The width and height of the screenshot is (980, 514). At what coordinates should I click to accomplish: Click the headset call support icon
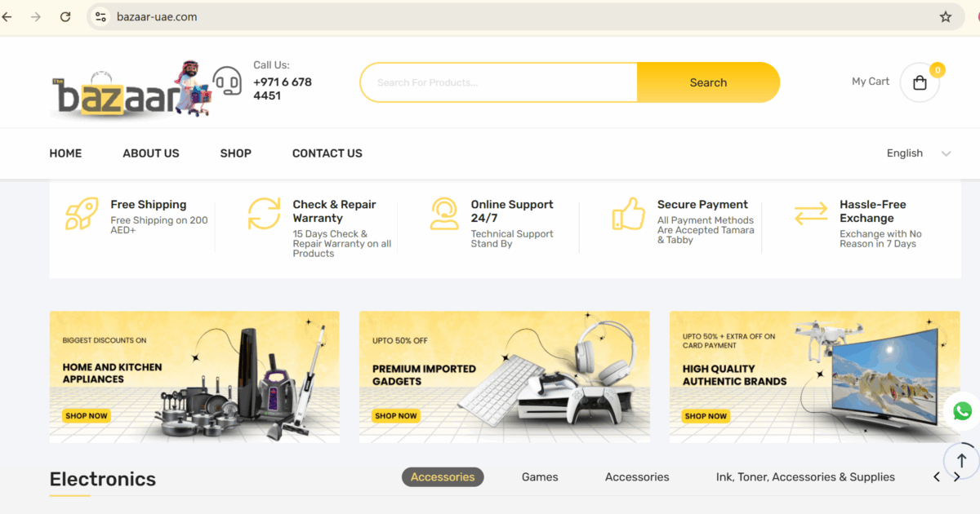tap(227, 82)
